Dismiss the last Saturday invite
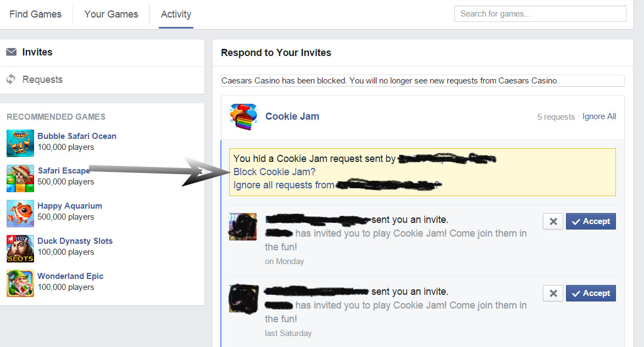 pyautogui.click(x=553, y=293)
